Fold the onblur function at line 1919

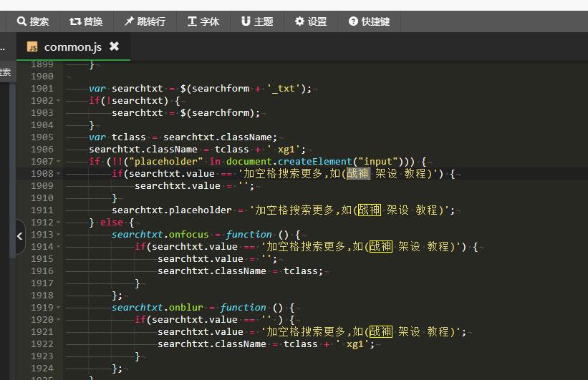coord(59,308)
